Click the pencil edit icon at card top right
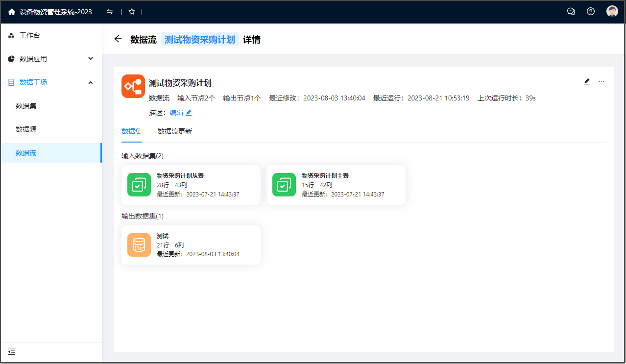The height and width of the screenshot is (364, 626). tap(587, 81)
